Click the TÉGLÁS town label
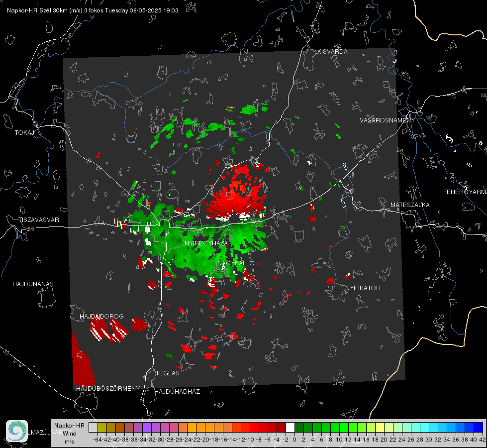487x448 pixels. point(168,373)
